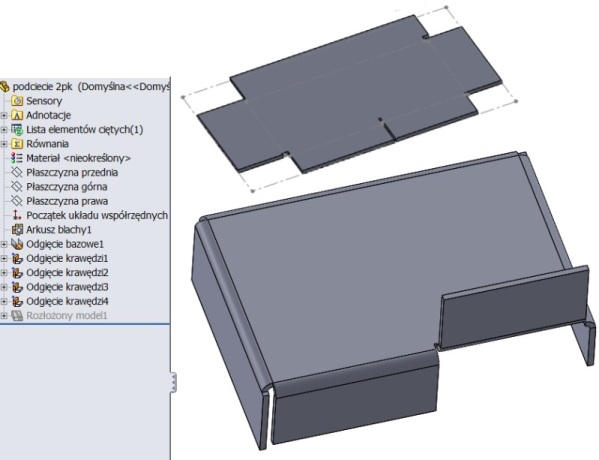Expand the Lista elementów ciętych node
Viewport: 599px width, 460px height.
point(4,130)
